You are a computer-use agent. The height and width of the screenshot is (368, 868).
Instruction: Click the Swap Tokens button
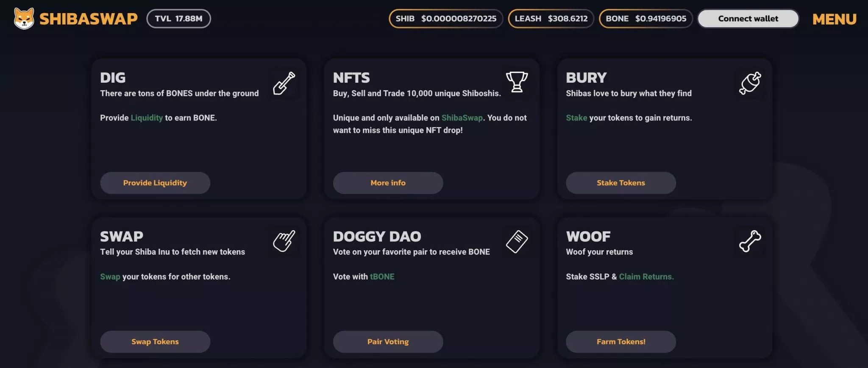pos(155,342)
